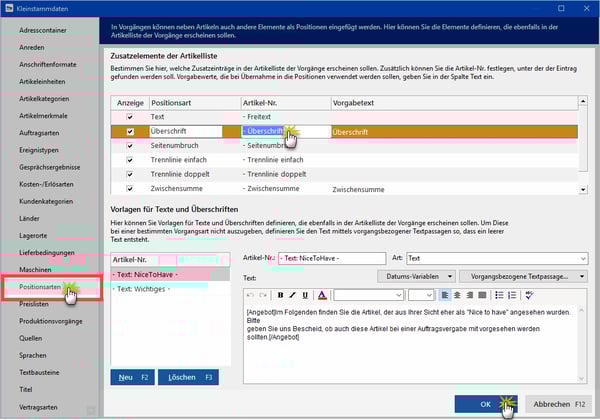Toggle underline formatting in text editor
This screenshot has width=600, height=420.
304,295
